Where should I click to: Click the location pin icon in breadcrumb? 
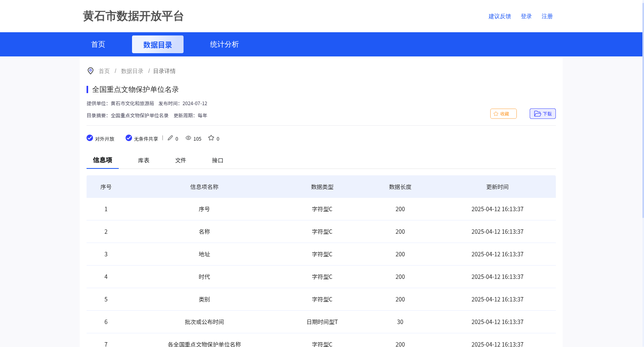click(91, 71)
